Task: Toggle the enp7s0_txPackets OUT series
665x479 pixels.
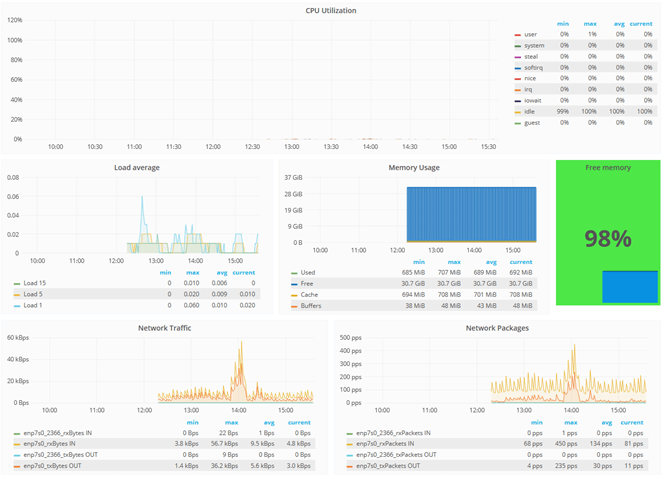Action: pos(389,466)
